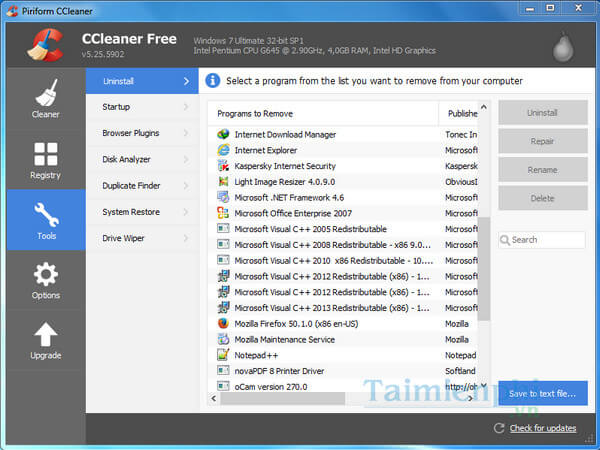Click the Kaspersky Internet Security icon
Image resolution: width=600 pixels, height=450 pixels.
(x=223, y=166)
